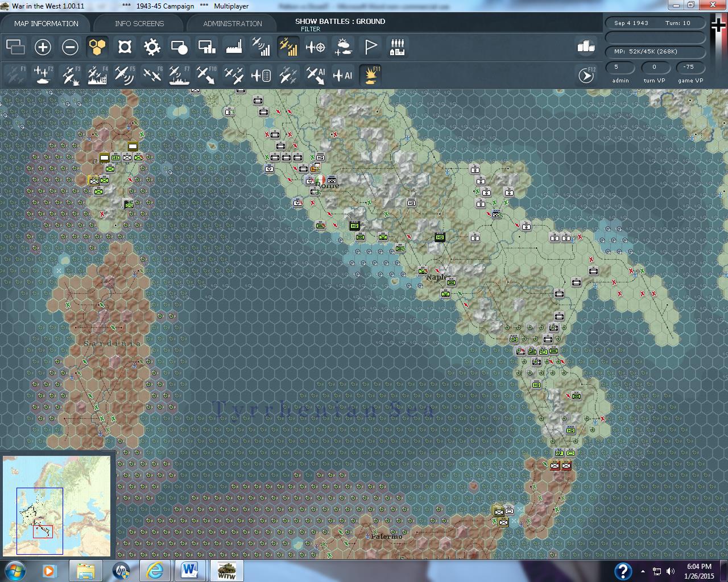
Task: Click the rectangle-with-circle toolbar icon
Action: 179,47
